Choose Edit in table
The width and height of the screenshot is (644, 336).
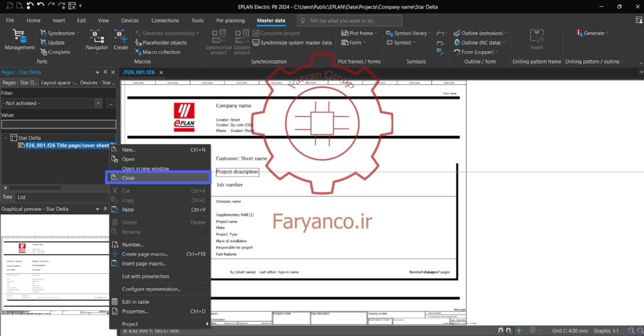tap(160, 302)
